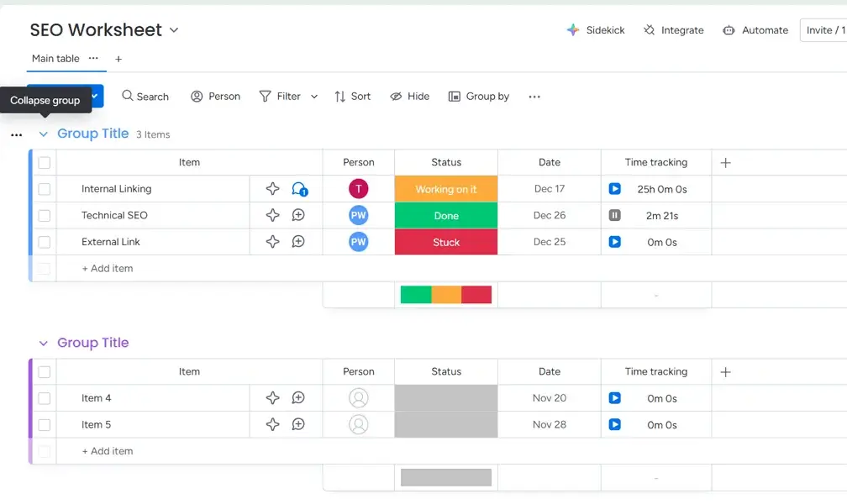Viewport: 847px width, 504px height.
Task: Click Add item under the first group
Action: [x=107, y=268]
